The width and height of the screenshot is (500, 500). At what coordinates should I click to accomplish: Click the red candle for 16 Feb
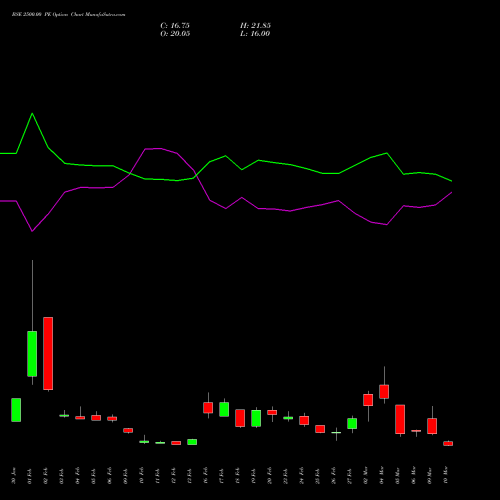(208, 408)
